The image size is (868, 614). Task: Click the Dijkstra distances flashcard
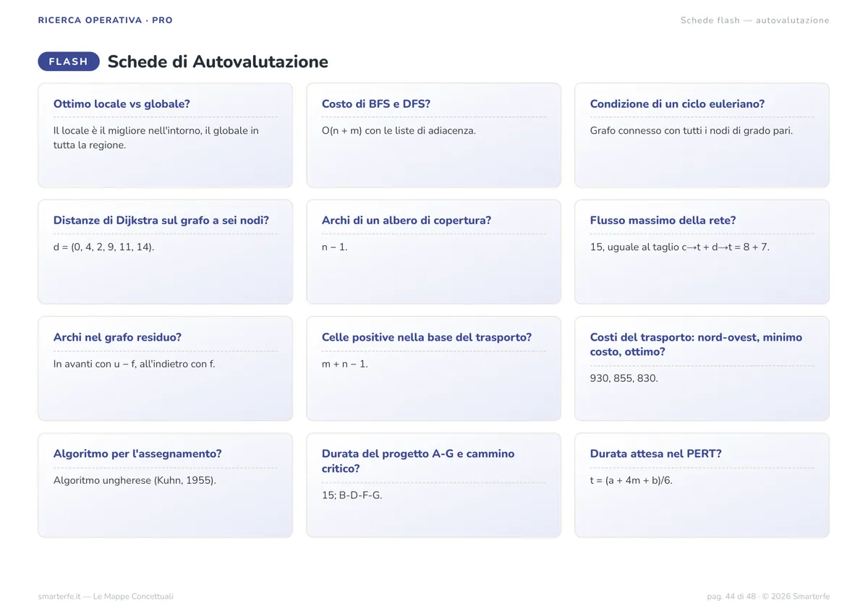click(165, 252)
